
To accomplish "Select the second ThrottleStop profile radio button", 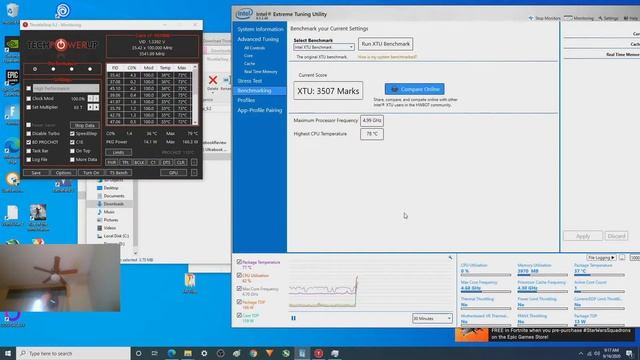I will point(53,69).
